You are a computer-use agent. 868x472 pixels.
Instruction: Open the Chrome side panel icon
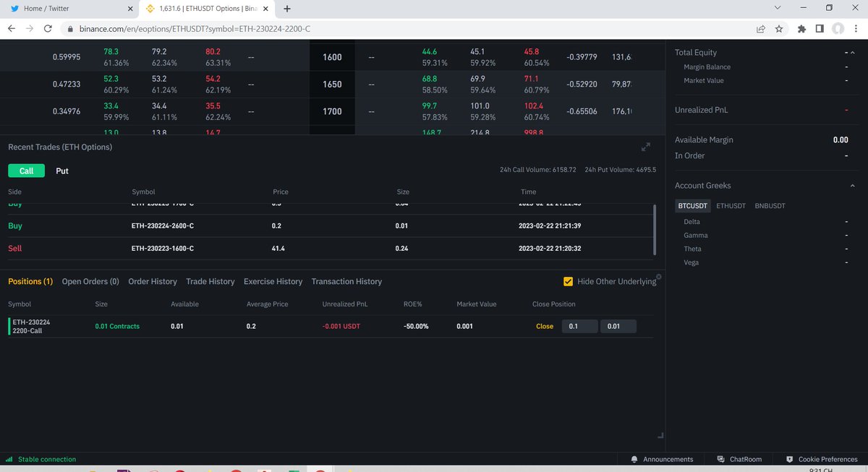(820, 29)
